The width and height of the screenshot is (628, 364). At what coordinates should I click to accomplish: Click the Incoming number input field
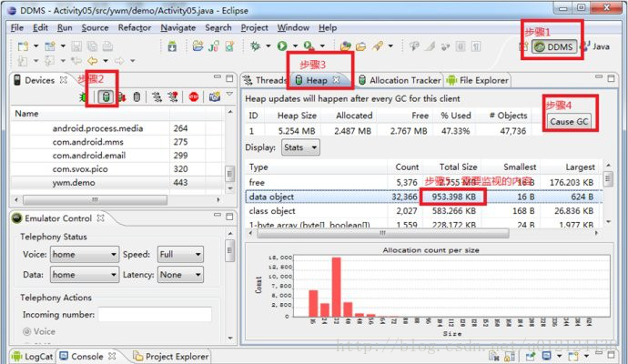point(155,314)
